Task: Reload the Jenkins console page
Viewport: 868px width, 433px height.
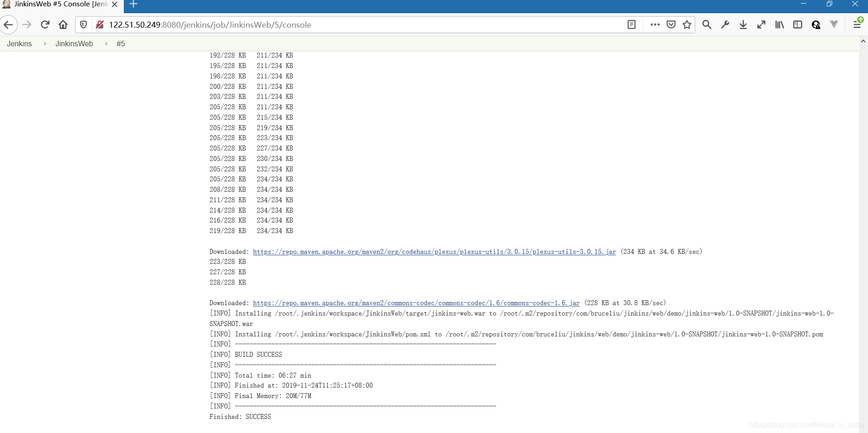Action: [45, 24]
